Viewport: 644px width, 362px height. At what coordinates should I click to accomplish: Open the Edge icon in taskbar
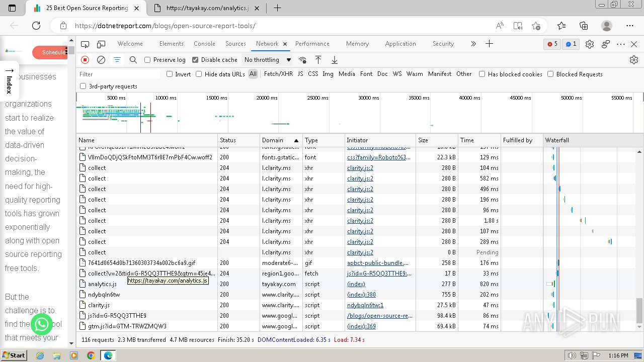[108, 355]
